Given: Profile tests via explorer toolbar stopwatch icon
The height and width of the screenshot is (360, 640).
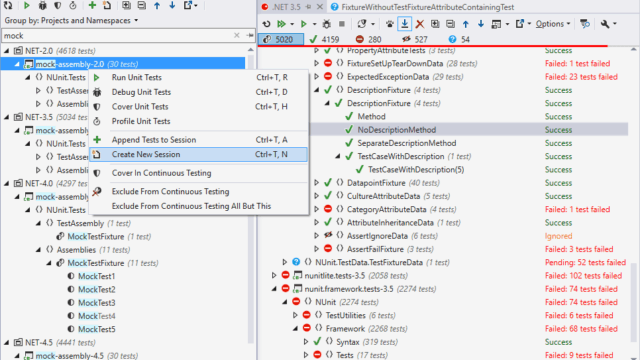Looking at the screenshot, I should (x=73, y=5).
